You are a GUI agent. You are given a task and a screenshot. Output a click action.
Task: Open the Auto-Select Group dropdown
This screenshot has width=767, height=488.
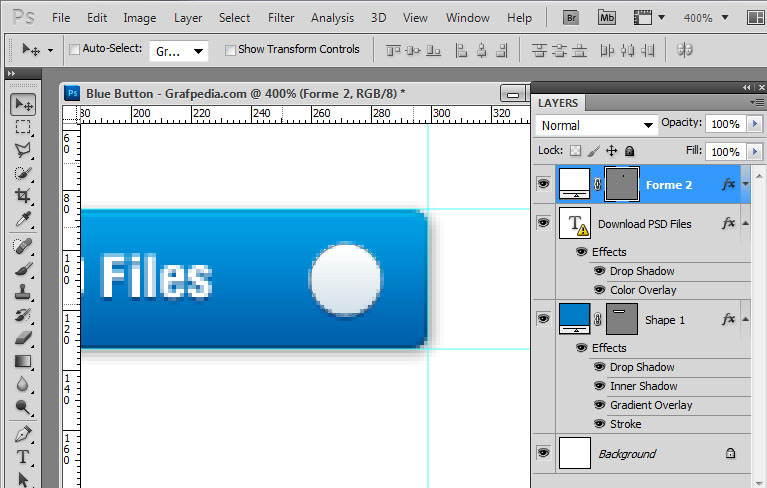(x=179, y=51)
